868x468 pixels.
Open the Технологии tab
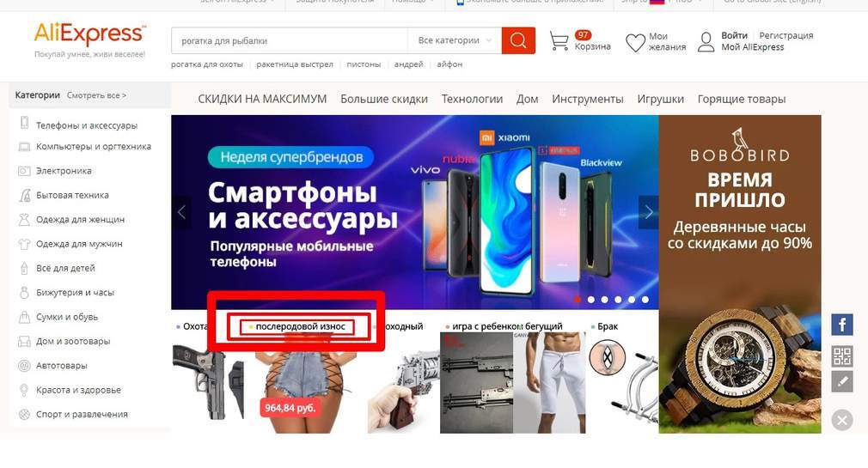point(472,99)
